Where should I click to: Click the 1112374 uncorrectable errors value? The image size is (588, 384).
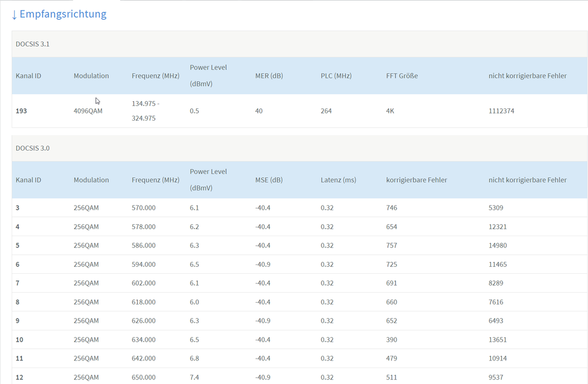tap(501, 111)
